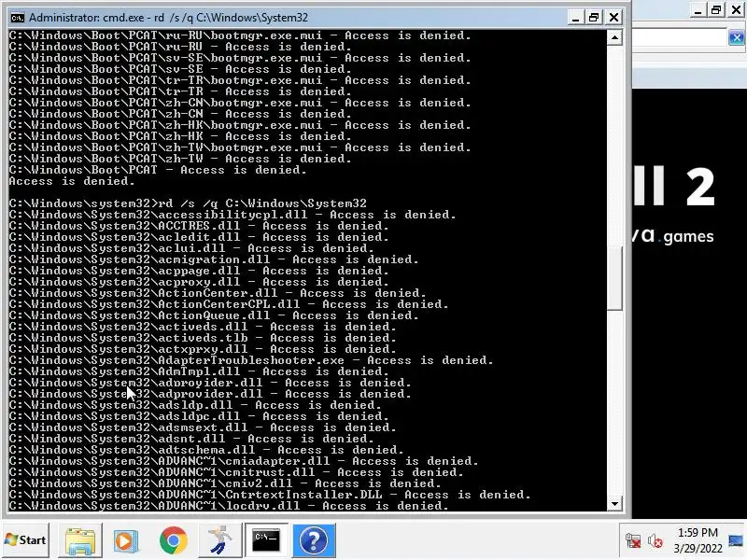Minimize the background window
The image size is (747, 560).
pos(698,10)
